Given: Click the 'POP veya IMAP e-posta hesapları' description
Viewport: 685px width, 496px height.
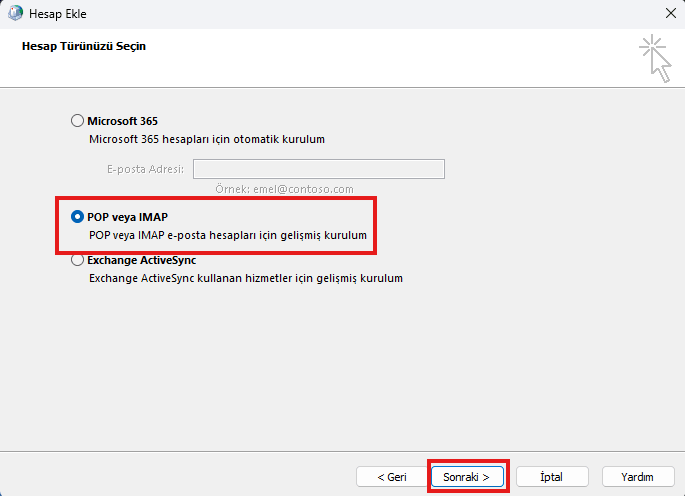Looking at the screenshot, I should [x=228, y=235].
